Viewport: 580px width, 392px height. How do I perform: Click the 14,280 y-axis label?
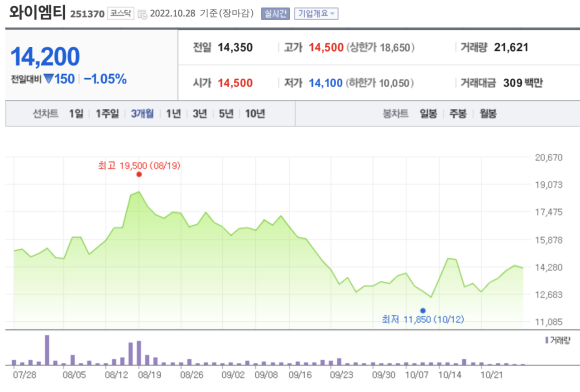pyautogui.click(x=549, y=267)
